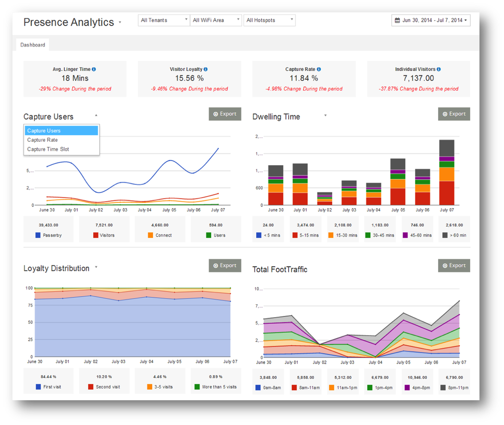The width and height of the screenshot is (504, 425).
Task: Click the blue 0am-8am swatch
Action: [258, 388]
